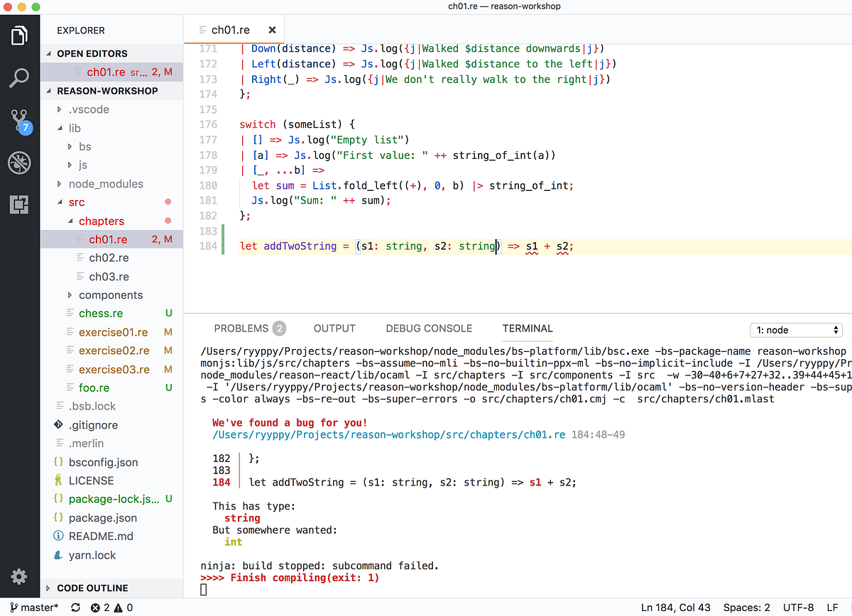The image size is (852, 616).
Task: Close the ch01.re editor tab
Action: [272, 30]
